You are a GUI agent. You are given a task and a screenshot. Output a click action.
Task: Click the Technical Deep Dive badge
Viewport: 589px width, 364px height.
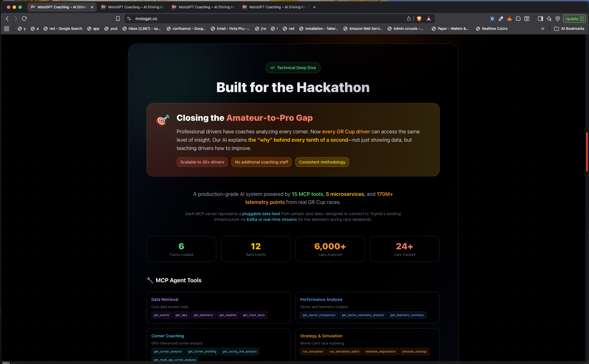pyautogui.click(x=293, y=68)
